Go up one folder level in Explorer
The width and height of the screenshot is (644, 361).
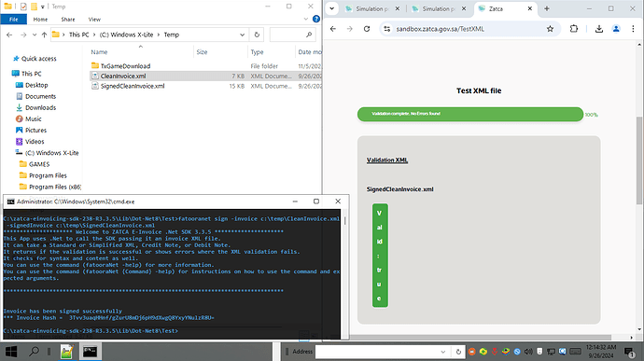[x=45, y=35]
